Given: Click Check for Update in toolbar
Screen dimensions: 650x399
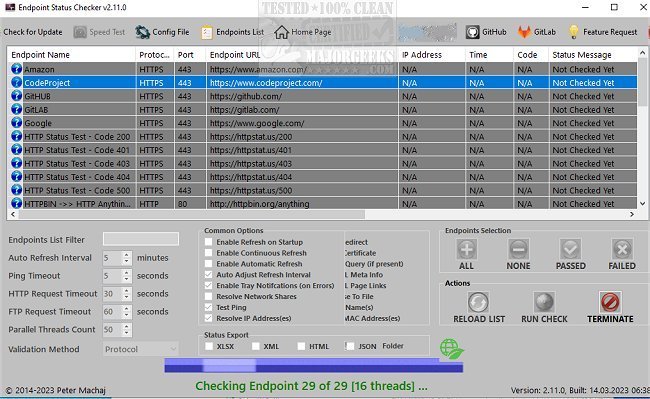Looking at the screenshot, I should tap(33, 32).
